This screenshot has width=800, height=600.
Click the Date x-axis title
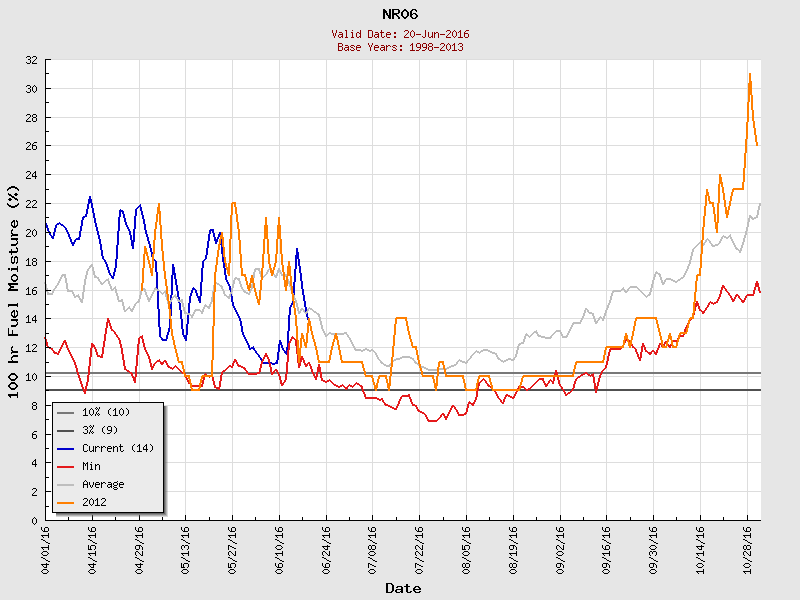coord(403,589)
